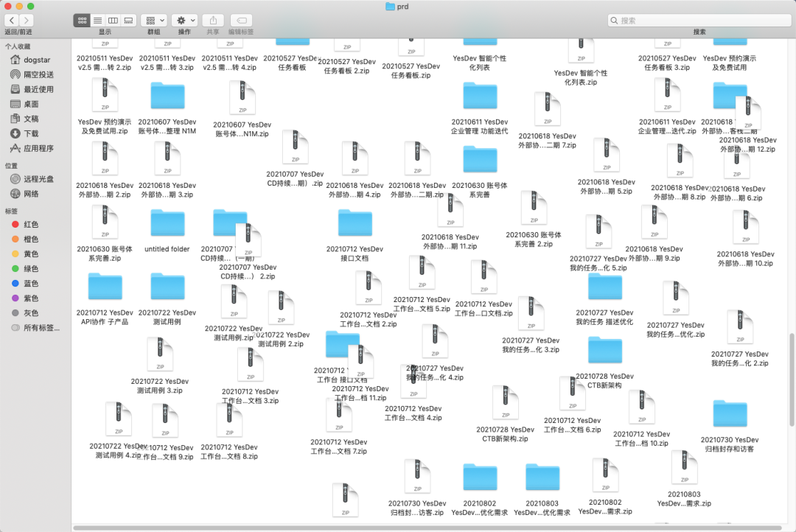Select zip 20210618 YesDev 外部协…期 3.zip
Screen dimensions: 796x532
pyautogui.click(x=167, y=159)
